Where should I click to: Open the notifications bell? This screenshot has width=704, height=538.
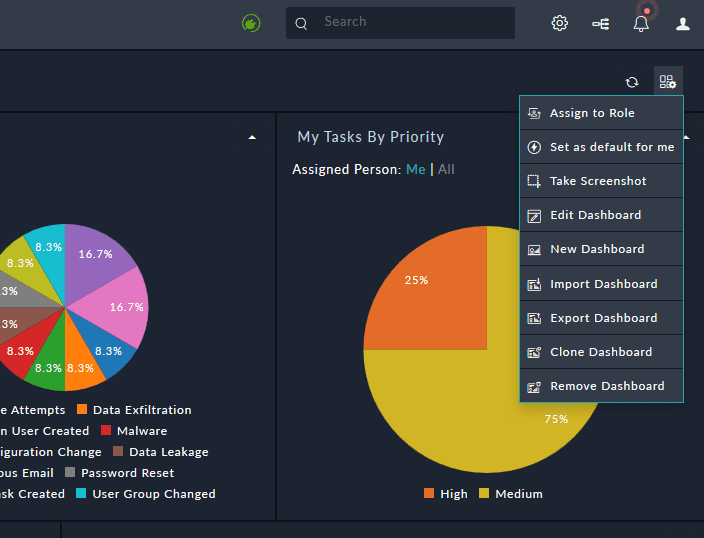tap(641, 23)
